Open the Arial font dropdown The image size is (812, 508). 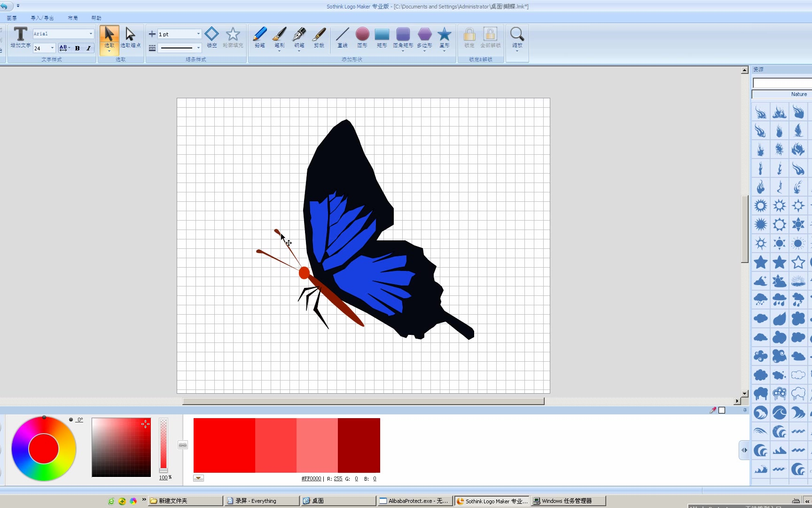(91, 34)
